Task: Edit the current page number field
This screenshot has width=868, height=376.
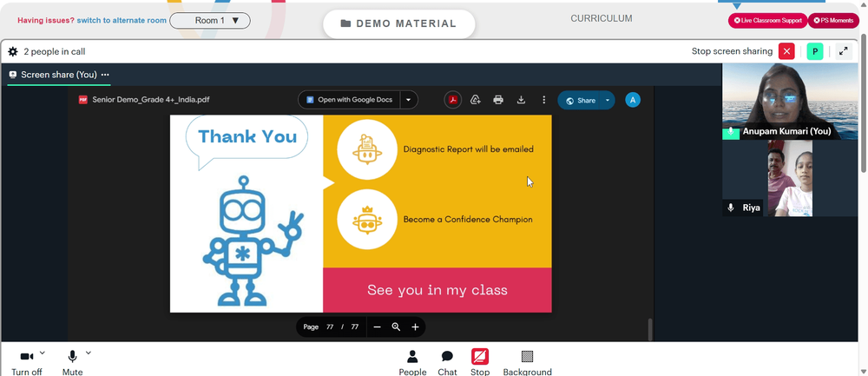Action: tap(329, 327)
